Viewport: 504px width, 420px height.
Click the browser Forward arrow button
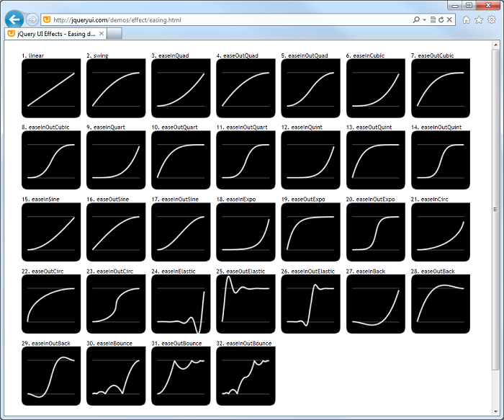point(32,19)
